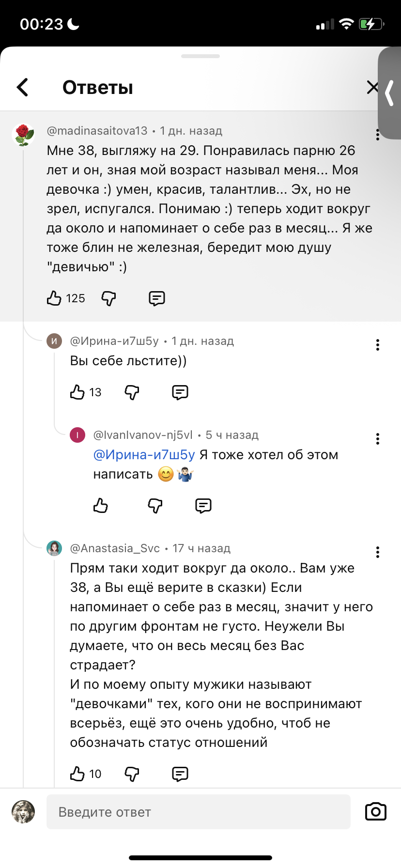Like madinasaitova13's comment with 125 likes
Screen dimensions: 401x868
[54, 298]
